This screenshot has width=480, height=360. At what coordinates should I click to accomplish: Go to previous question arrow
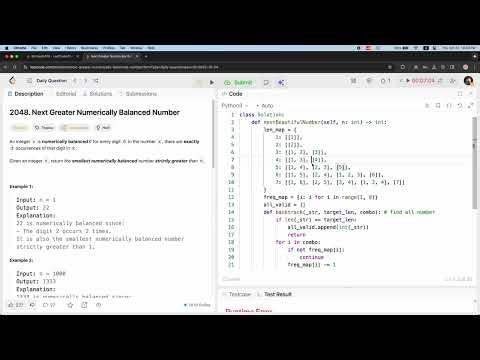(x=75, y=81)
